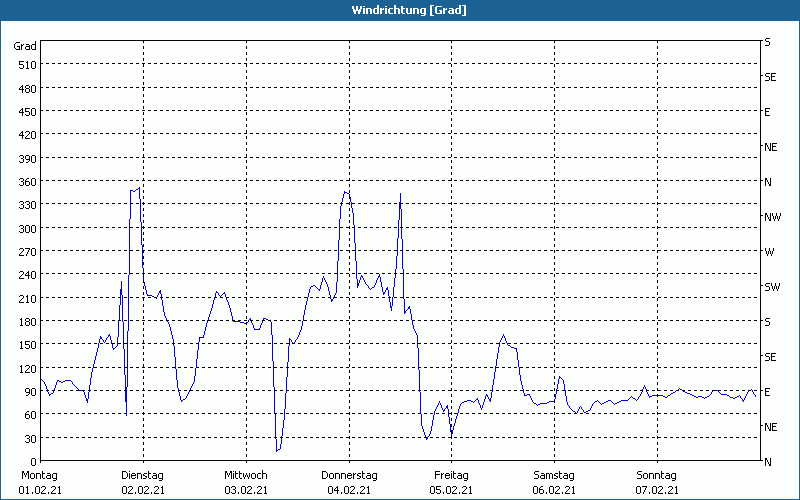Viewport: 800px width, 500px height.
Task: Click the date 04.02.21
Action: 349,490
